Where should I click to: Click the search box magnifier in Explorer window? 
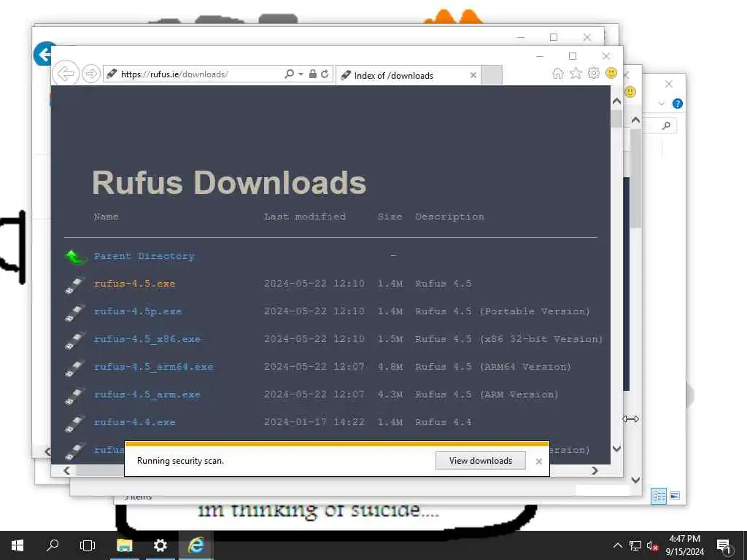point(667,125)
